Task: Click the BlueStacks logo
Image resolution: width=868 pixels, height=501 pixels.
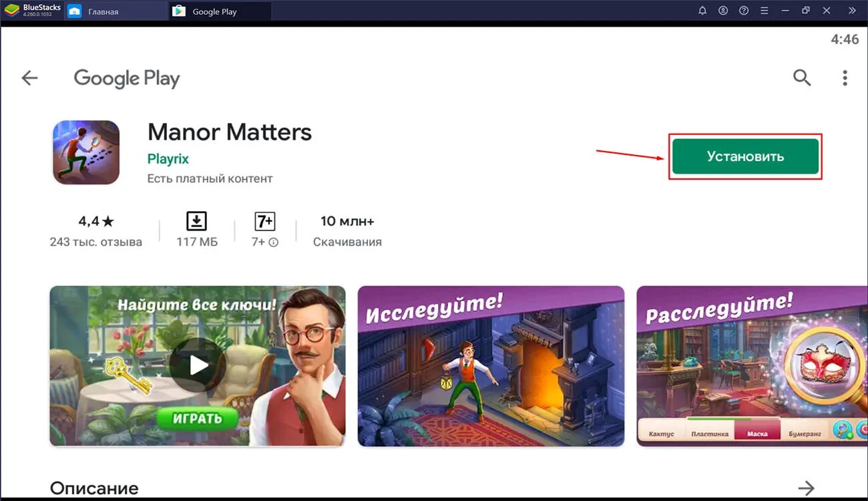Action: tap(11, 11)
